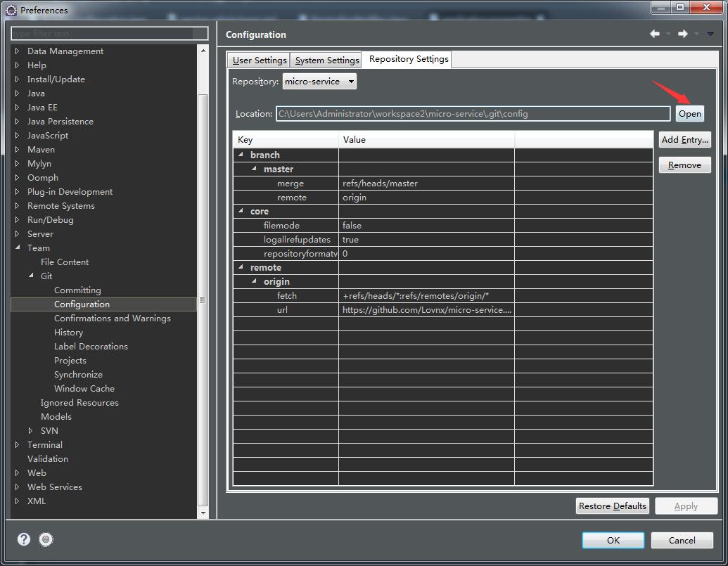Click the Apply button
The image size is (728, 566).
coord(686,506)
